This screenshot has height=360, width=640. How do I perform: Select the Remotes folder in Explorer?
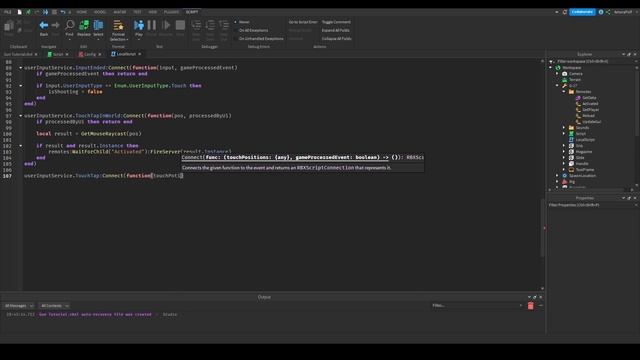pyautogui.click(x=583, y=92)
